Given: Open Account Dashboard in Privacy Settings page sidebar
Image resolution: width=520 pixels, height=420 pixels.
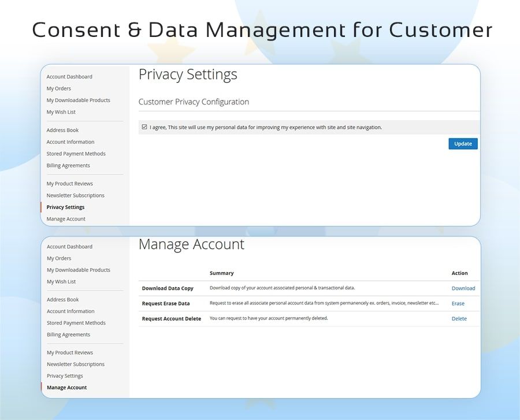Looking at the screenshot, I should pos(69,77).
